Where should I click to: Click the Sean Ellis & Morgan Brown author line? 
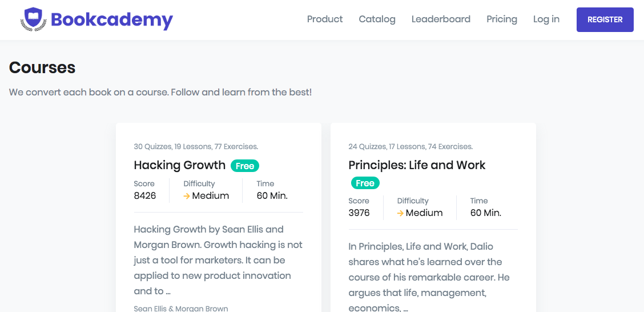click(181, 309)
